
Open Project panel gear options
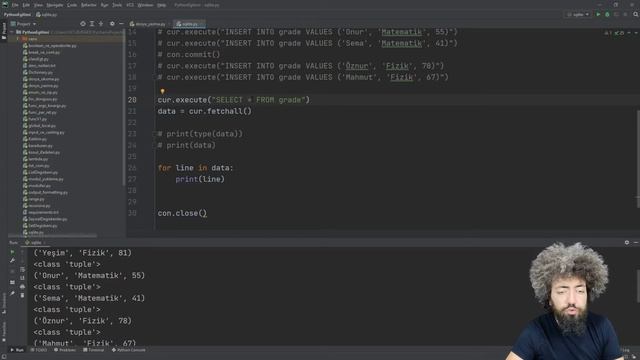click(x=112, y=24)
